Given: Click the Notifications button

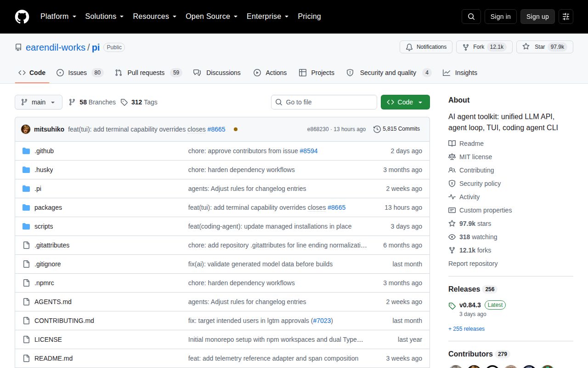Looking at the screenshot, I should (426, 47).
